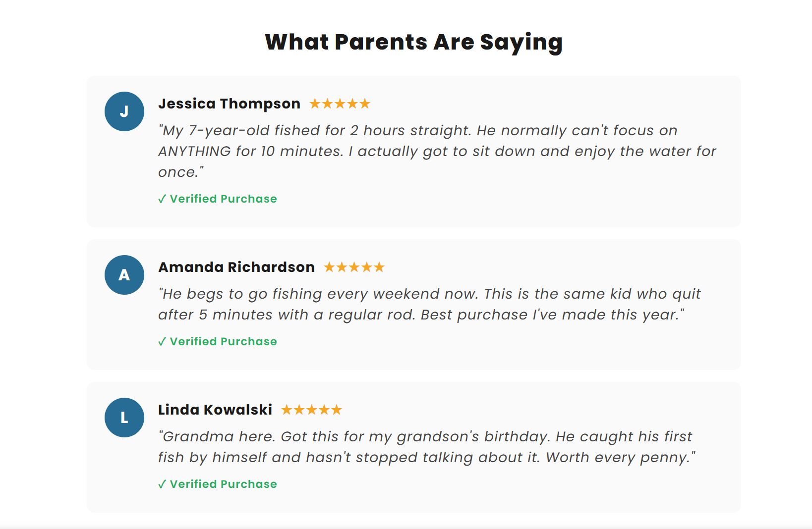Screen dimensions: 812x529
Task: Click Amanda Richardson's five-star rating
Action: click(x=354, y=267)
